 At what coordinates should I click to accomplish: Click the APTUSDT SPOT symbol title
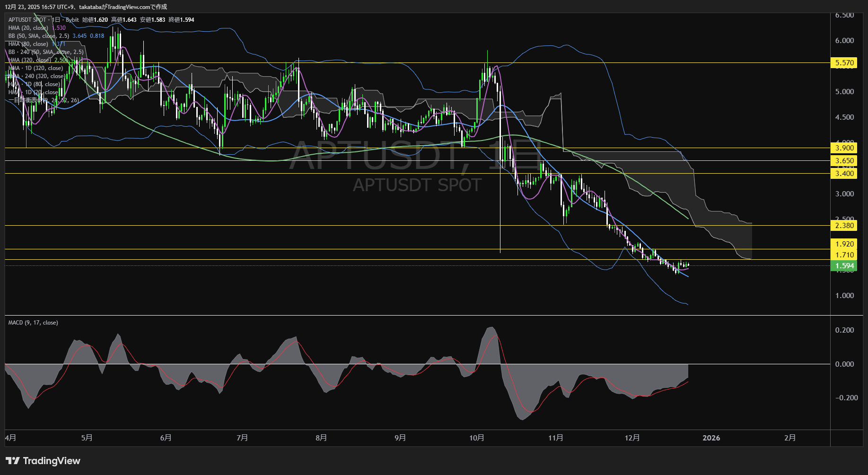click(27, 20)
